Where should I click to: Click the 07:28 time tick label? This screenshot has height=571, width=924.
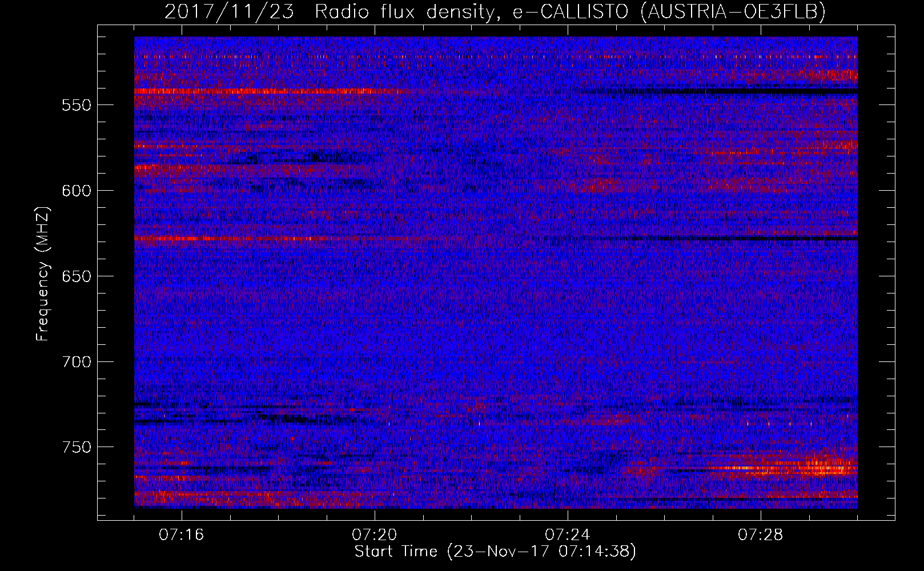point(761,535)
